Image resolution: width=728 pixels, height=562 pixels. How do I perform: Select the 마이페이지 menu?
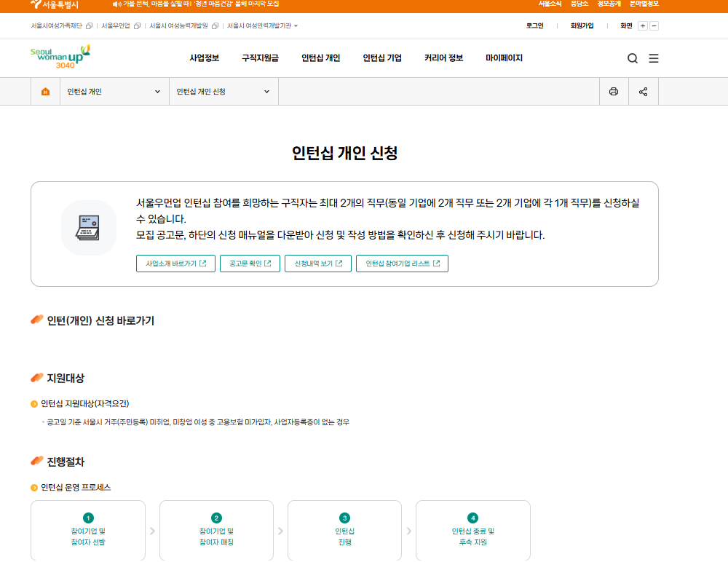pos(505,58)
